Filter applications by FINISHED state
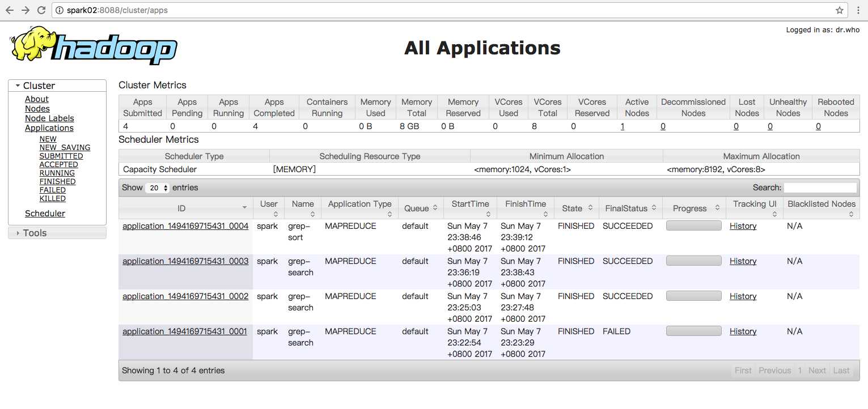 58,181
